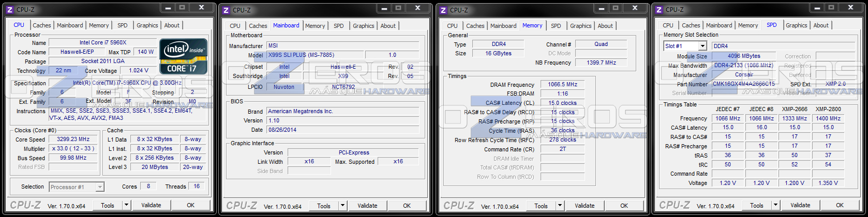
Task: Close the CPU-Z window showing the SPD tab
Action: [850, 7]
